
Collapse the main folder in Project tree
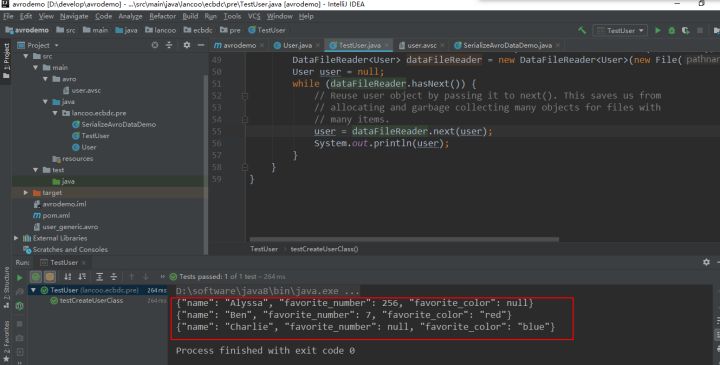[35, 67]
